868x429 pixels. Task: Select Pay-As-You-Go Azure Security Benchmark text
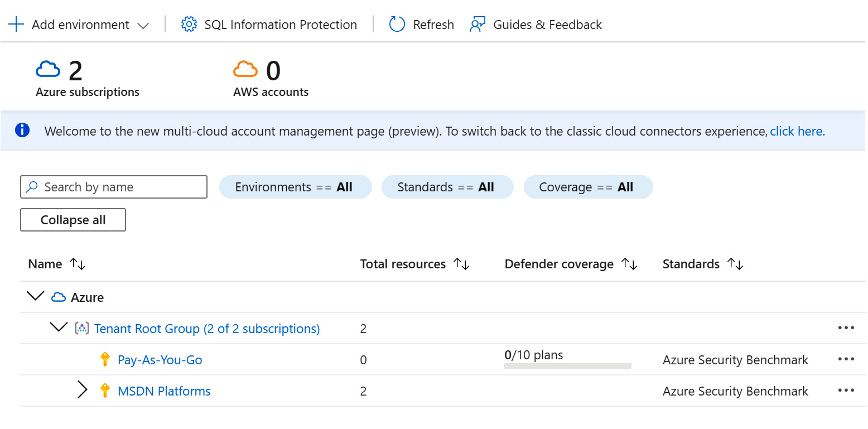(x=735, y=360)
